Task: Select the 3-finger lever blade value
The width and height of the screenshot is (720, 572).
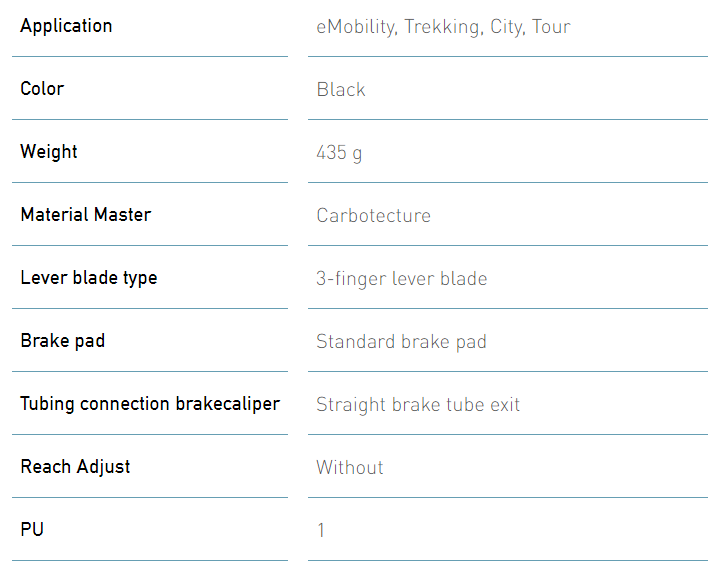Action: 401,279
